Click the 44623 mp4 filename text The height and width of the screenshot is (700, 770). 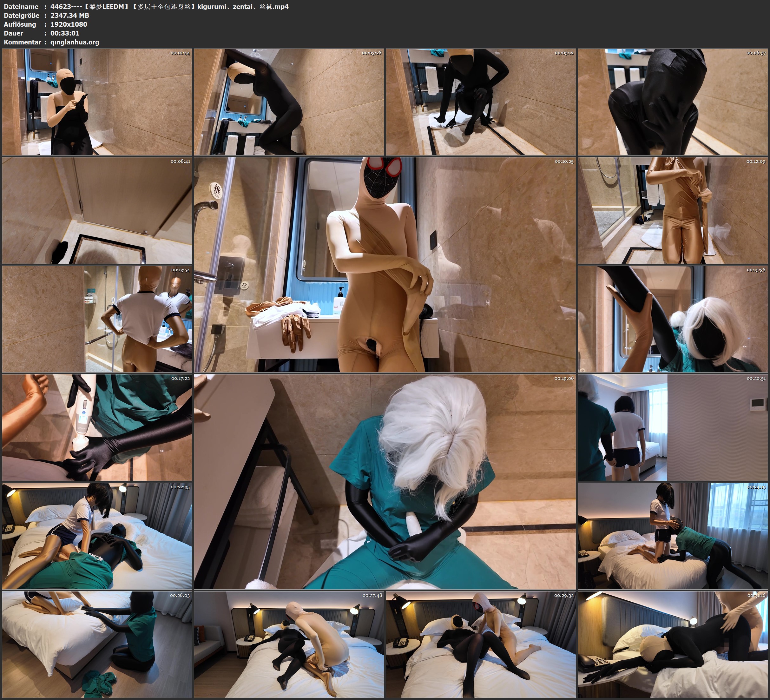(168, 6)
